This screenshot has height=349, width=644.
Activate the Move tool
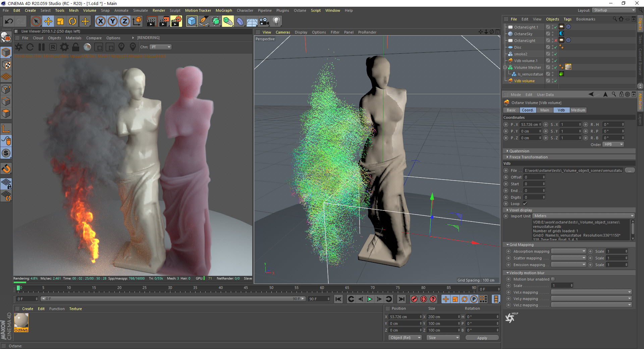pyautogui.click(x=48, y=21)
